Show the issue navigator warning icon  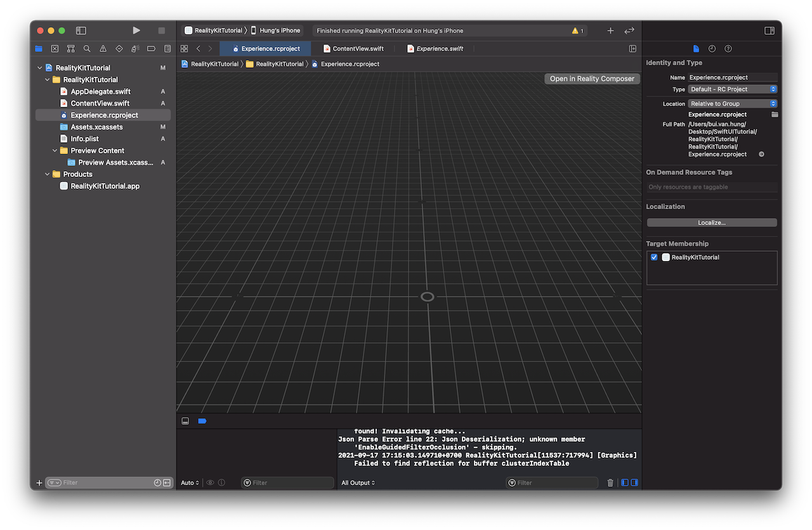click(103, 49)
